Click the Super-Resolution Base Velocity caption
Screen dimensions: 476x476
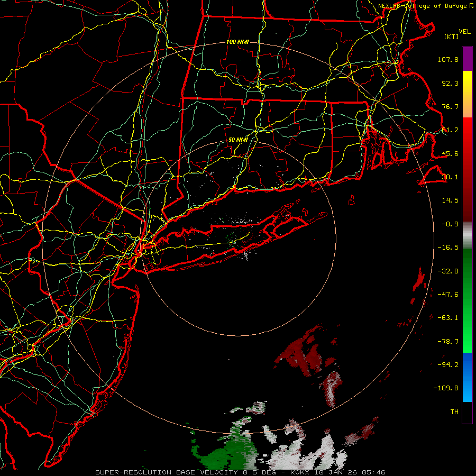(241, 472)
